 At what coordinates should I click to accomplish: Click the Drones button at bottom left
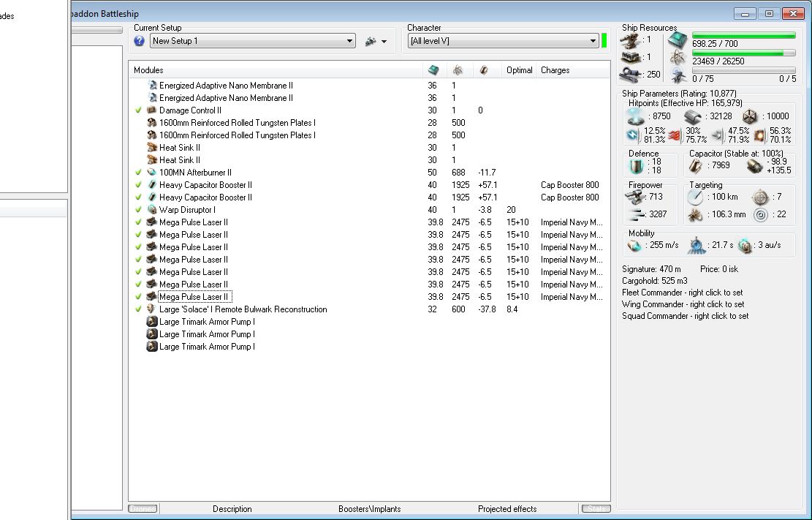pos(143,509)
